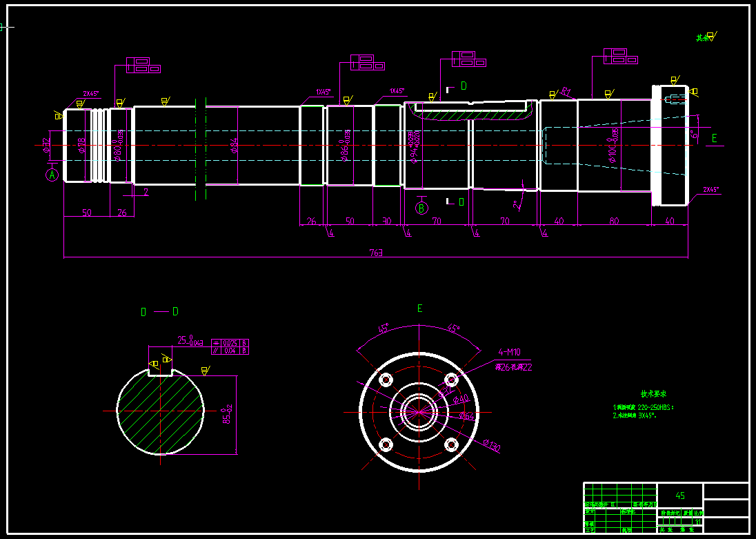Click the lower D section cut marker below shaft
Image resolution: width=756 pixels, height=539 pixels.
pyautogui.click(x=456, y=202)
